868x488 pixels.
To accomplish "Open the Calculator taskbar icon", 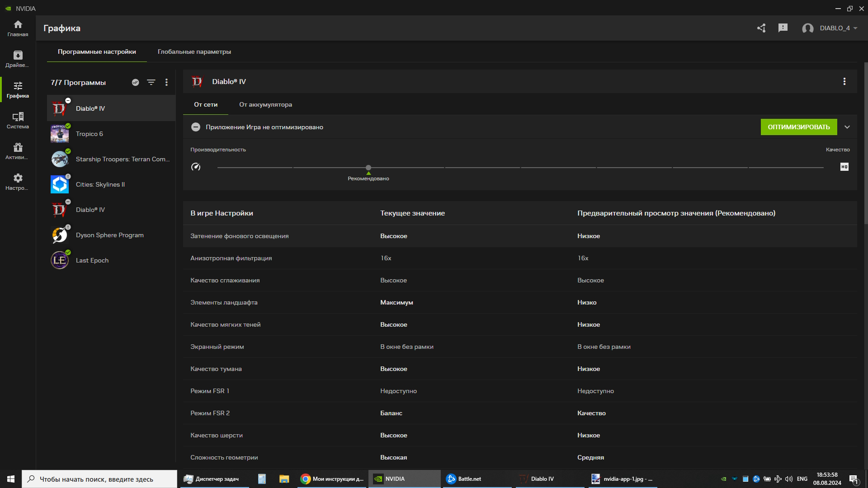I will click(262, 479).
